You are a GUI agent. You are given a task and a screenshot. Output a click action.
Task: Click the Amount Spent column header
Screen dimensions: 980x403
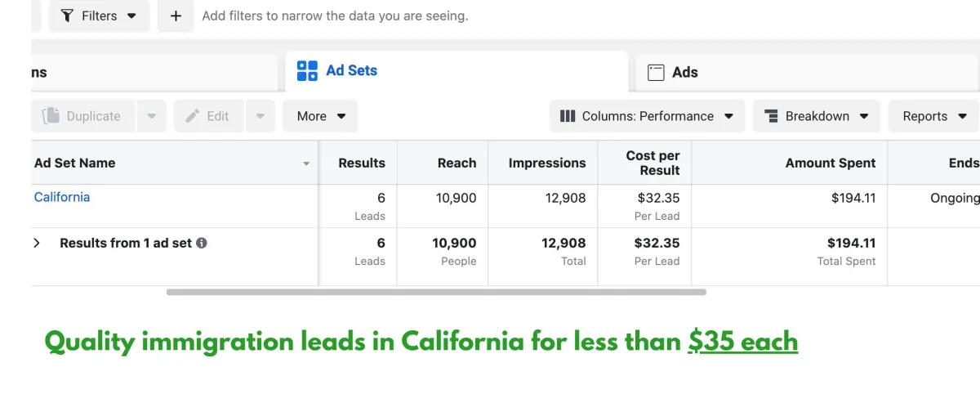(830, 163)
